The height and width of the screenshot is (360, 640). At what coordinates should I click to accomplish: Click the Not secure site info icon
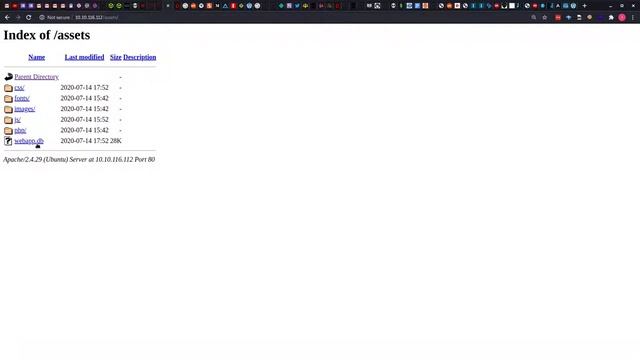pyautogui.click(x=42, y=18)
